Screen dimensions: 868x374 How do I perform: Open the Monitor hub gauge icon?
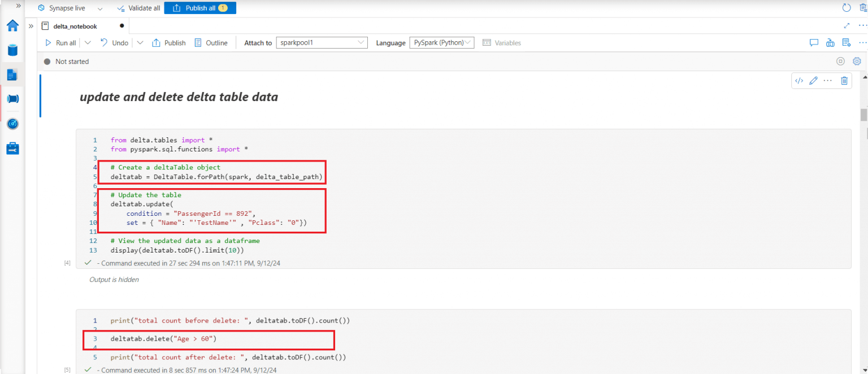[12, 124]
